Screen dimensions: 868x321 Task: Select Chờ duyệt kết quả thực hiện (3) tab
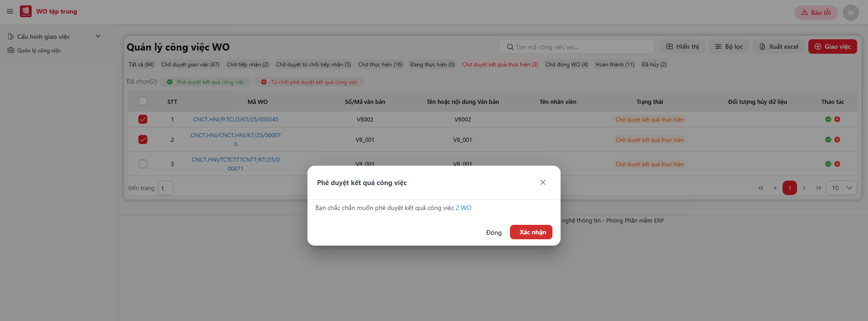tap(500, 65)
